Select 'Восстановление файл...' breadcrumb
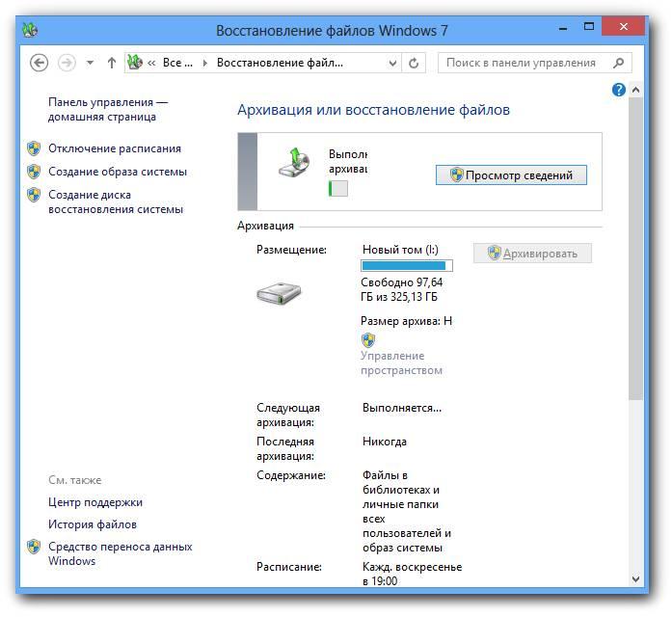672x617 pixels. (x=280, y=63)
